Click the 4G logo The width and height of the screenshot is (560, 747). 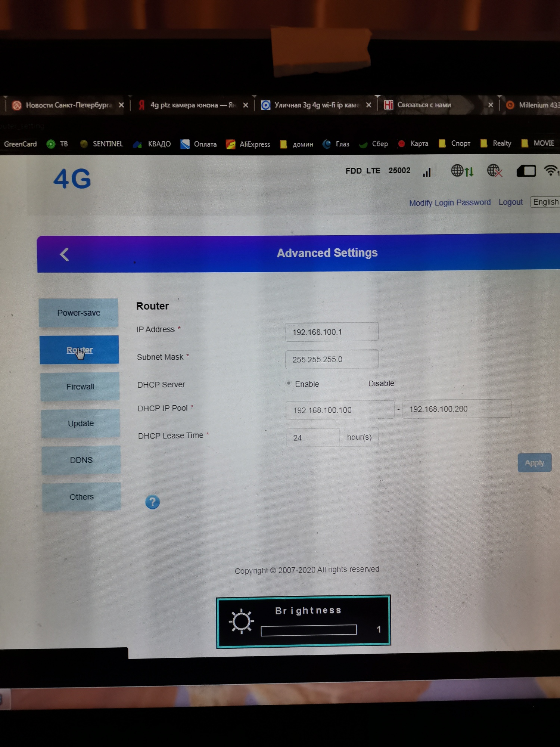(72, 179)
